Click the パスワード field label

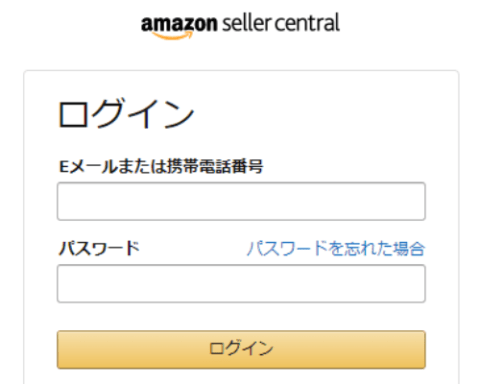pyautogui.click(x=99, y=248)
